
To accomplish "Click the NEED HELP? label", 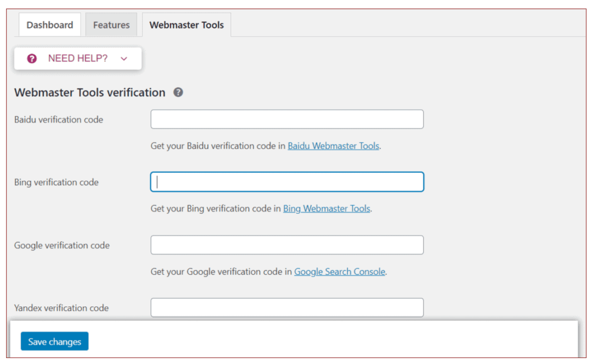I will coord(78,58).
